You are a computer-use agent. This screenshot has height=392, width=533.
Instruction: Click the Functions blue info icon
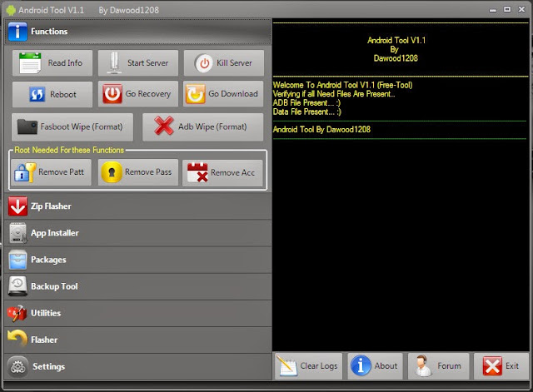click(17, 32)
